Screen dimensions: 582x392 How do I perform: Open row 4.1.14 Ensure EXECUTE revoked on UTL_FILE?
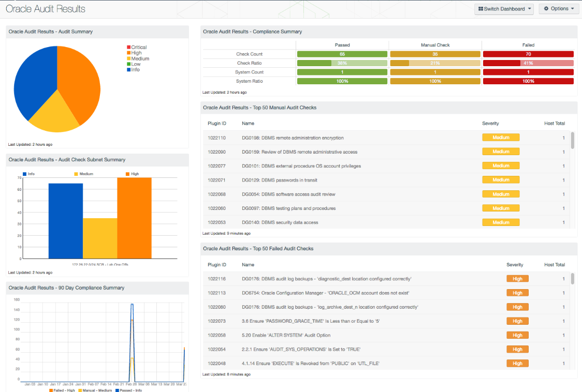[x=387, y=364]
